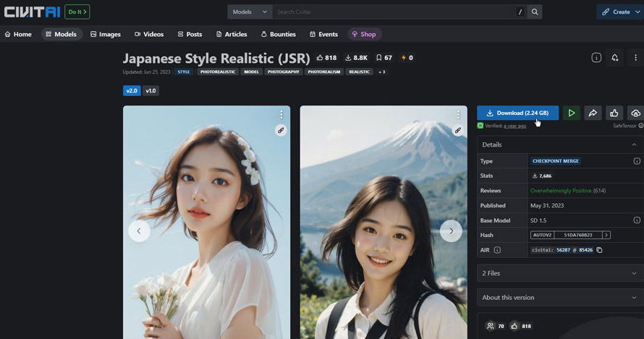This screenshot has width=644, height=339.
Task: Click the Download (2.24 GB) button
Action: (517, 113)
